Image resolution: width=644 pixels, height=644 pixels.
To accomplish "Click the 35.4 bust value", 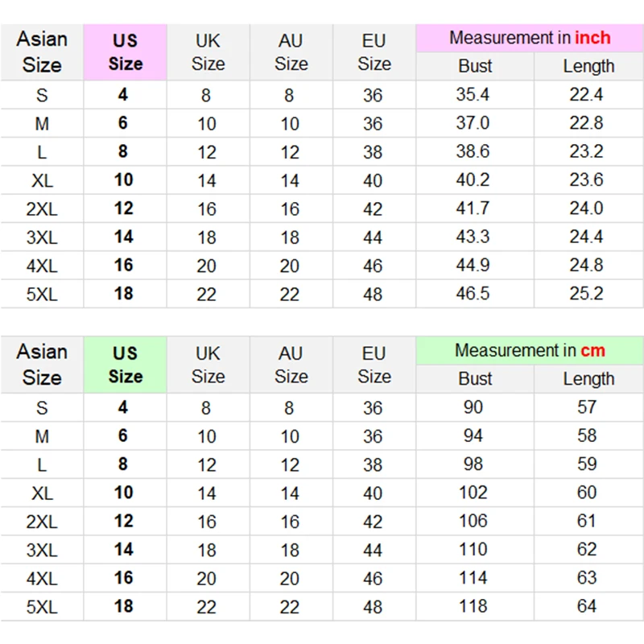I will 473,95.
